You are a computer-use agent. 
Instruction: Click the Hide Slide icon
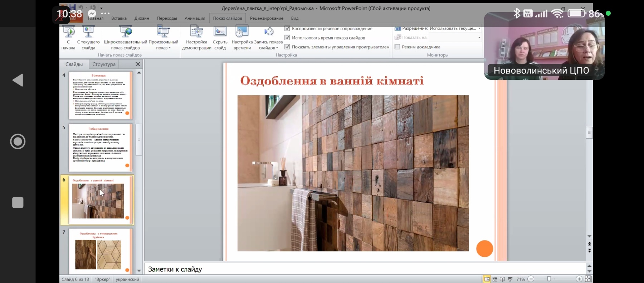(x=220, y=33)
